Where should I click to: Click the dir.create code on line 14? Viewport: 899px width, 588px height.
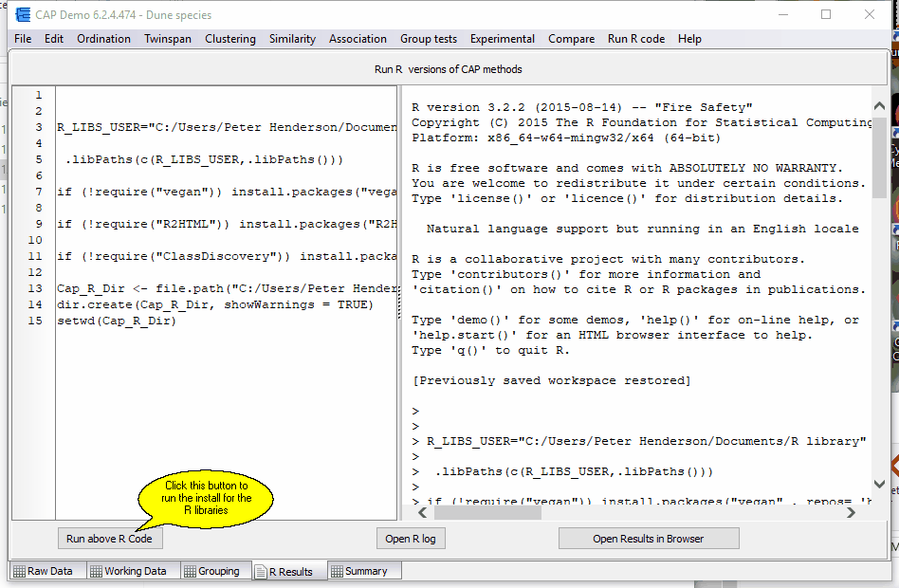click(x=215, y=304)
